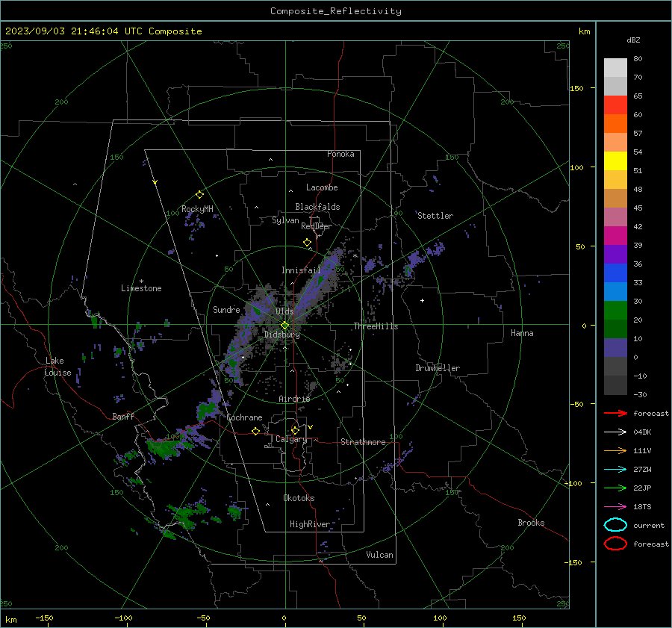Click the Lake Louise label
672x628 pixels.
[x=57, y=367]
